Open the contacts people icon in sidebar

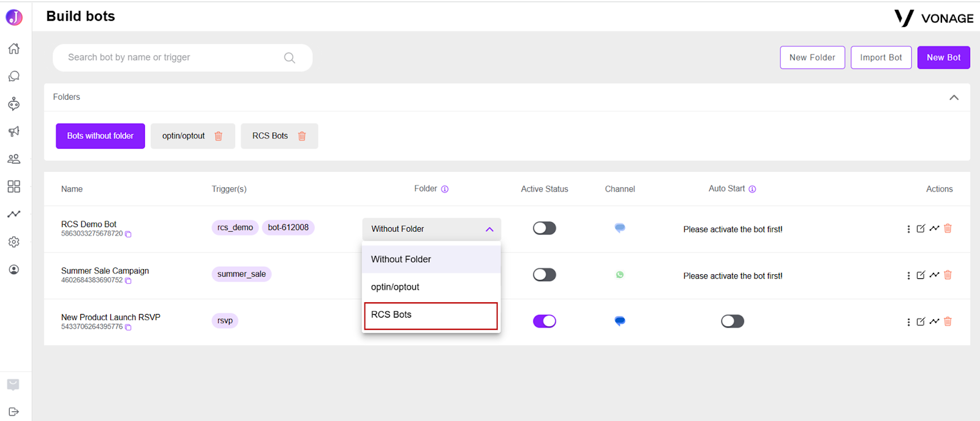pyautogui.click(x=13, y=158)
